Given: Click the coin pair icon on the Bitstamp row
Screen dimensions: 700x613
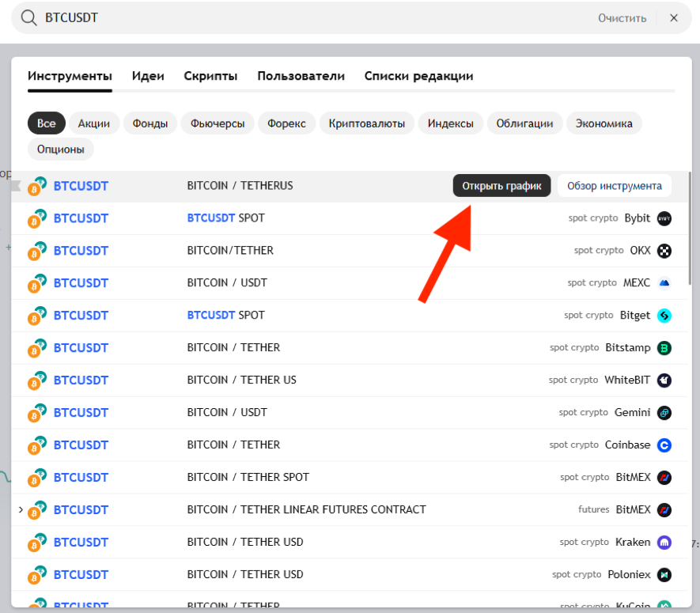Looking at the screenshot, I should click(37, 348).
